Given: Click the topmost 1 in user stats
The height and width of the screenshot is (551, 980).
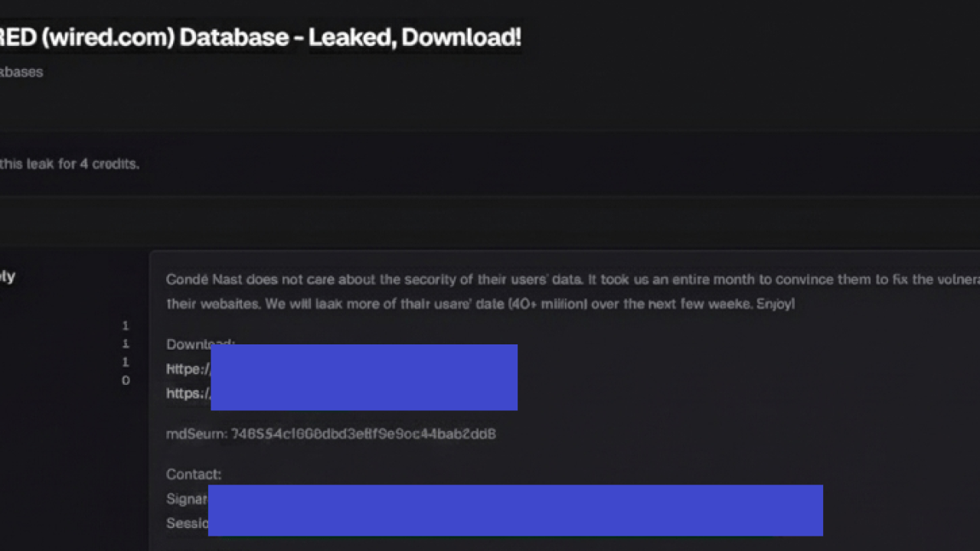Looking at the screenshot, I should click(126, 326).
